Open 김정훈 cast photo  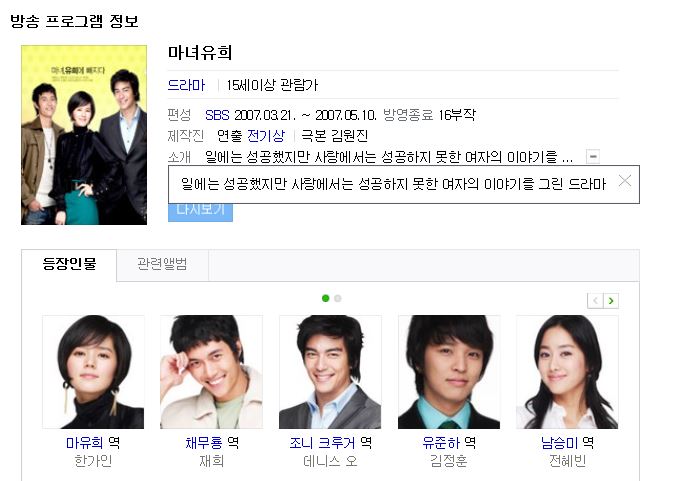pos(449,372)
